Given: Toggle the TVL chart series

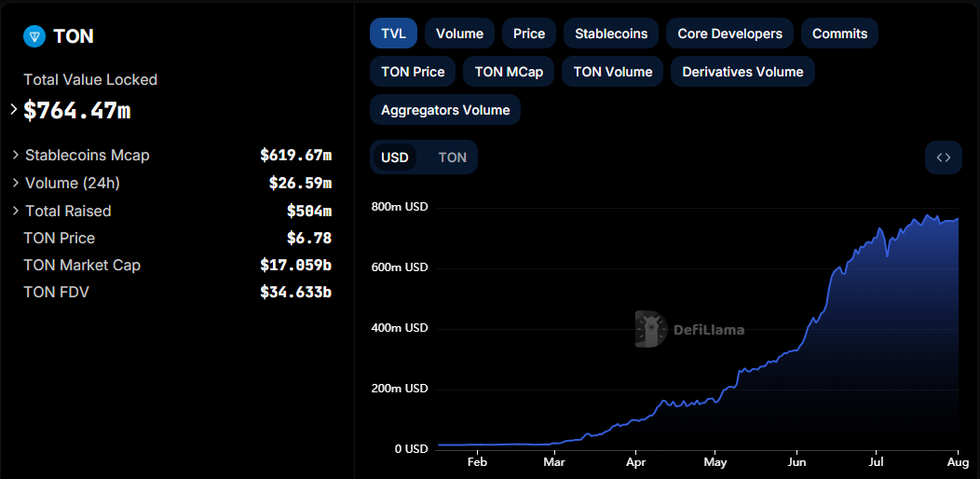Looking at the screenshot, I should pos(394,34).
